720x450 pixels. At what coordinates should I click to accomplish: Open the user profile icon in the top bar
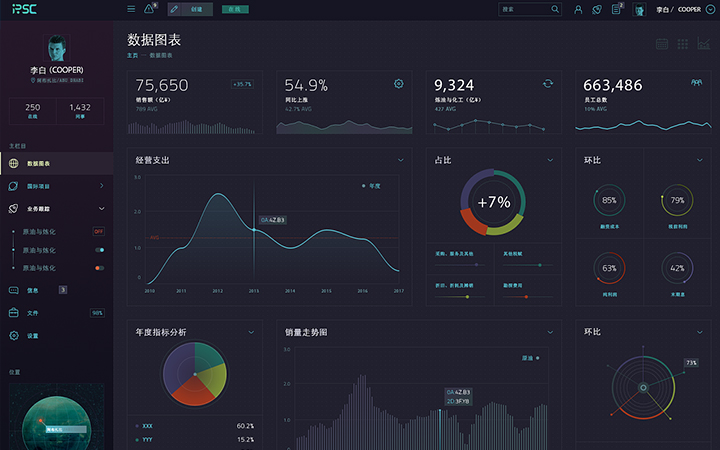click(578, 10)
